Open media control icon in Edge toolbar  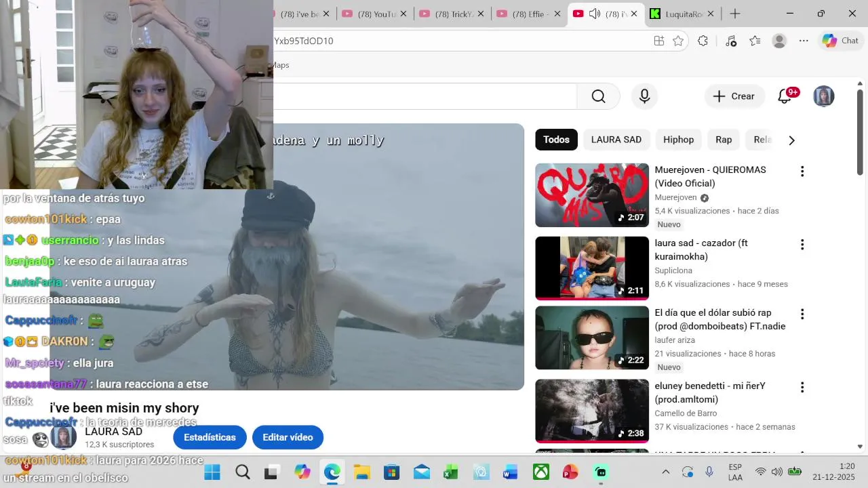pos(730,41)
